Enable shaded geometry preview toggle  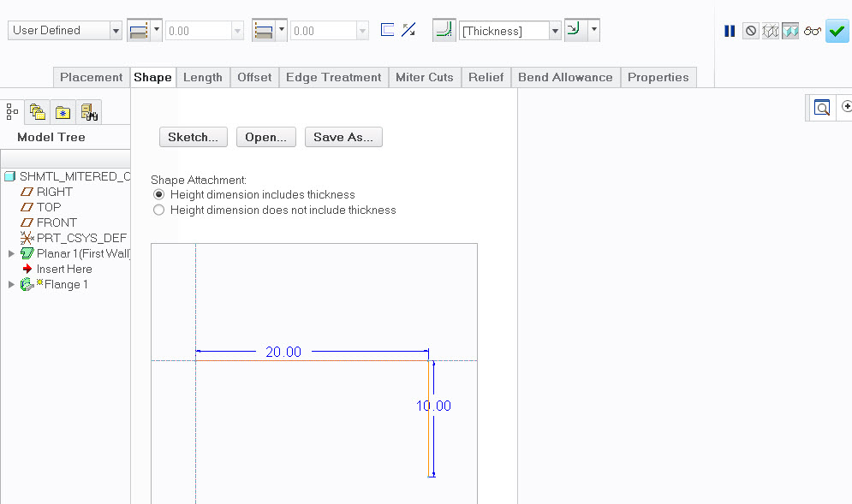pyautogui.click(x=789, y=31)
